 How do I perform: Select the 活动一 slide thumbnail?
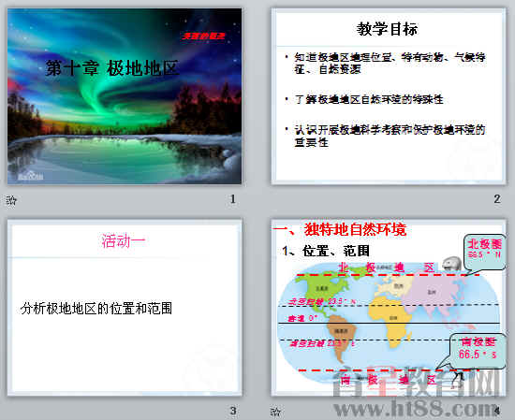tap(125, 308)
